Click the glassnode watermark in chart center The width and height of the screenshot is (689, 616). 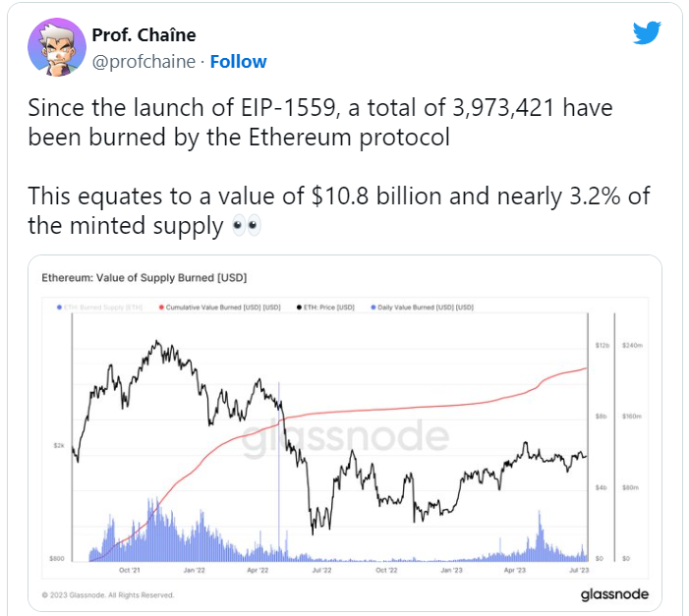(344, 436)
